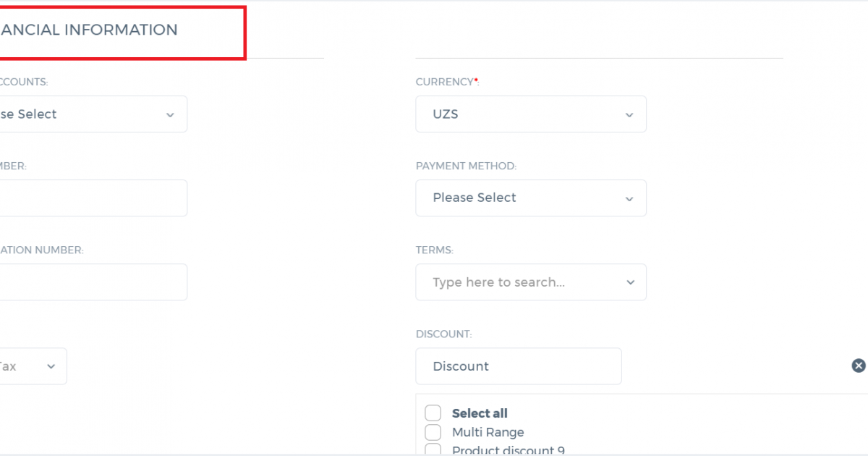Click the Currency dropdown chevron arrow
Screen dimensions: 868x456
pos(629,115)
